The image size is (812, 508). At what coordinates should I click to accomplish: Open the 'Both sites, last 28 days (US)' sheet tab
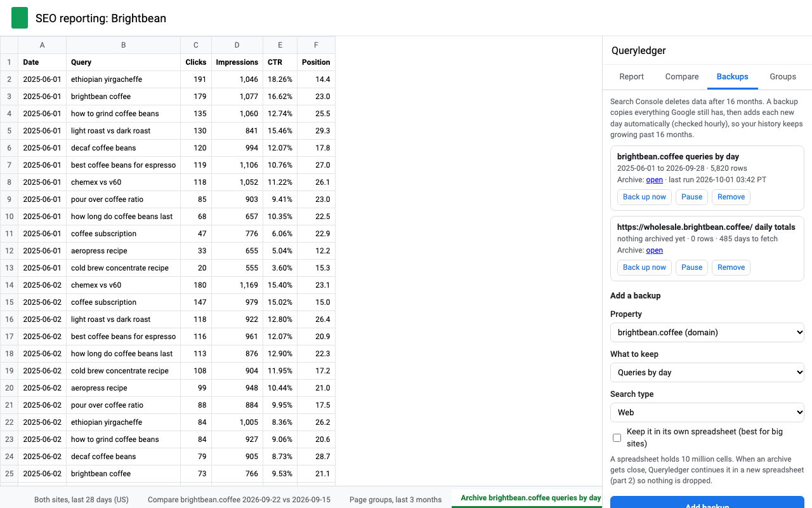81,499
